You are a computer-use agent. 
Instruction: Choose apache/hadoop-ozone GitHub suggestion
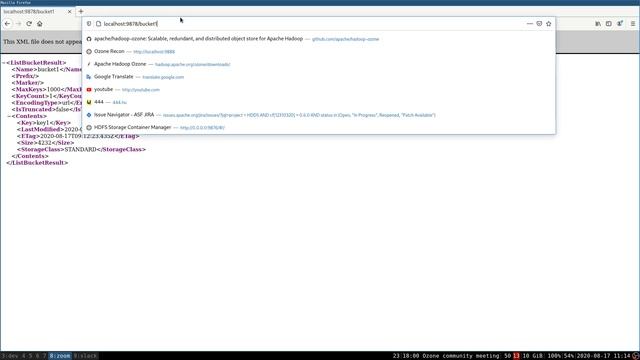coord(318,39)
